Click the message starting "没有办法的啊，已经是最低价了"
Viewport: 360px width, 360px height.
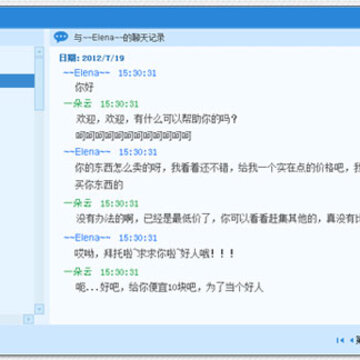[x=218, y=219]
